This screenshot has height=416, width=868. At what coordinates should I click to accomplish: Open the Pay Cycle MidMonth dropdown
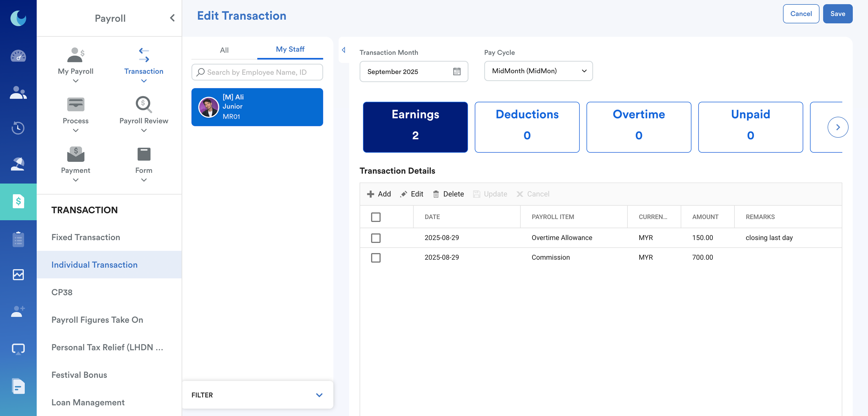click(538, 71)
